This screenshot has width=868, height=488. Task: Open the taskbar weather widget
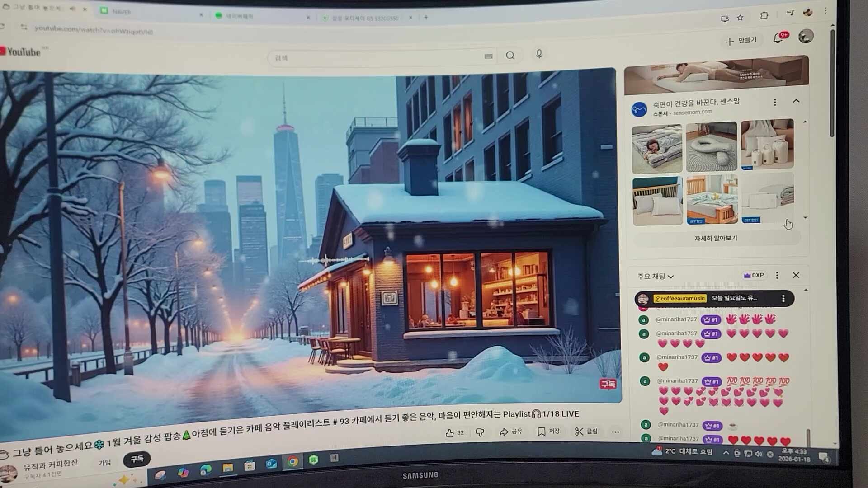click(x=682, y=452)
